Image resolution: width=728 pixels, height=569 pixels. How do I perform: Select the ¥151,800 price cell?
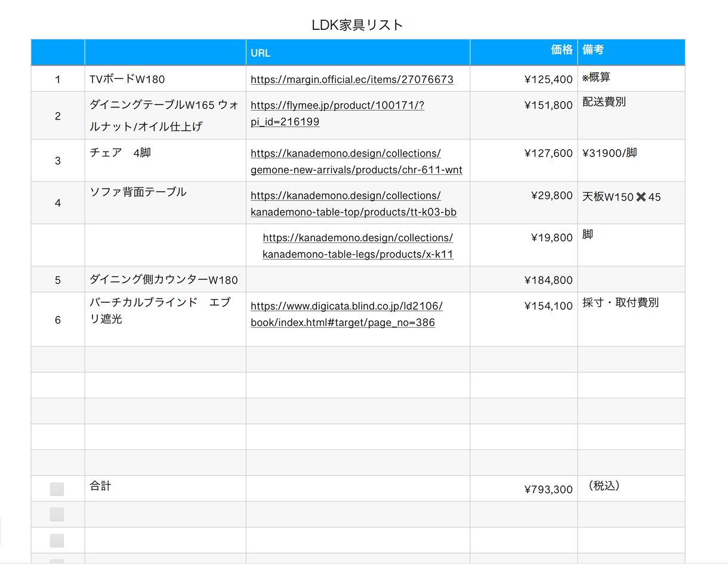[x=524, y=116]
